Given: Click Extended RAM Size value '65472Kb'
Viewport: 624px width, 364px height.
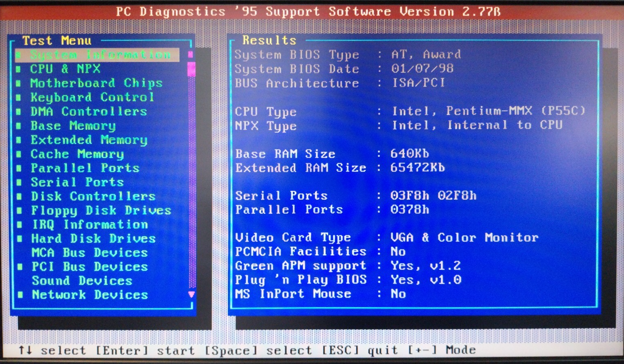Looking at the screenshot, I should [418, 168].
